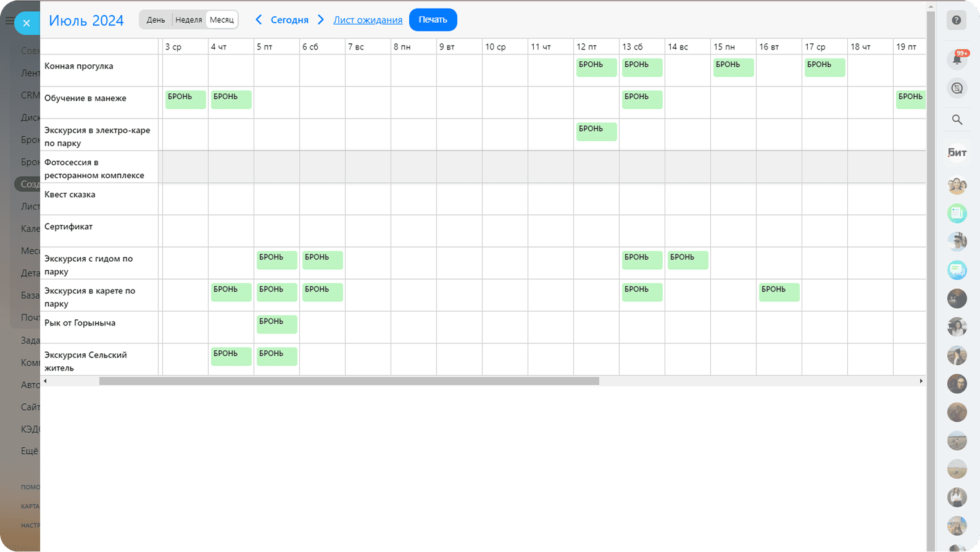Jump to Сегодня
980x552 pixels.
[289, 20]
